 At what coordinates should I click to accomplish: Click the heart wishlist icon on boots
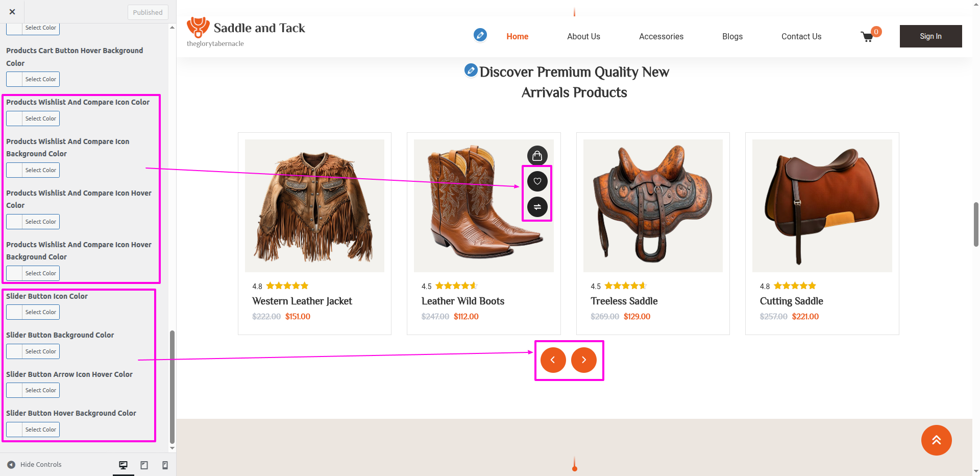537,181
